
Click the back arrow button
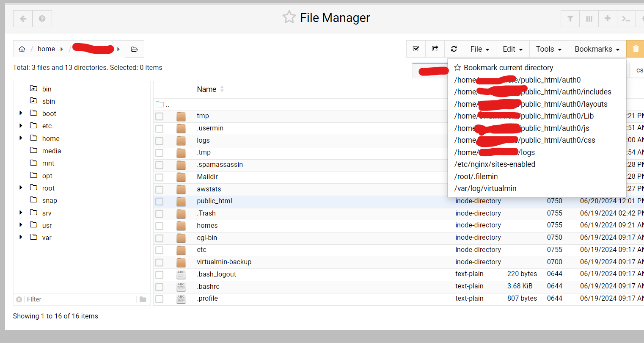(x=23, y=19)
